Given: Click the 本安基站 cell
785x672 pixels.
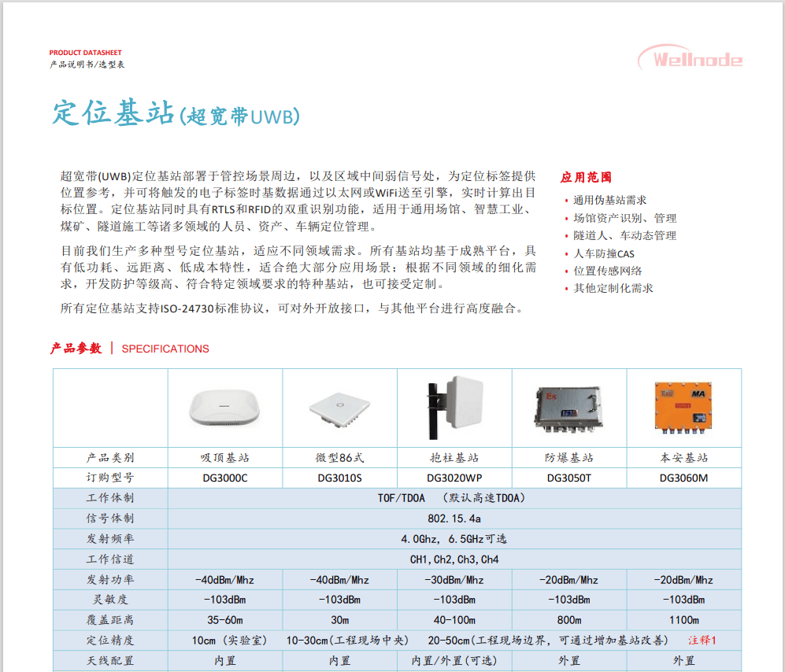Looking at the screenshot, I should 684,457.
